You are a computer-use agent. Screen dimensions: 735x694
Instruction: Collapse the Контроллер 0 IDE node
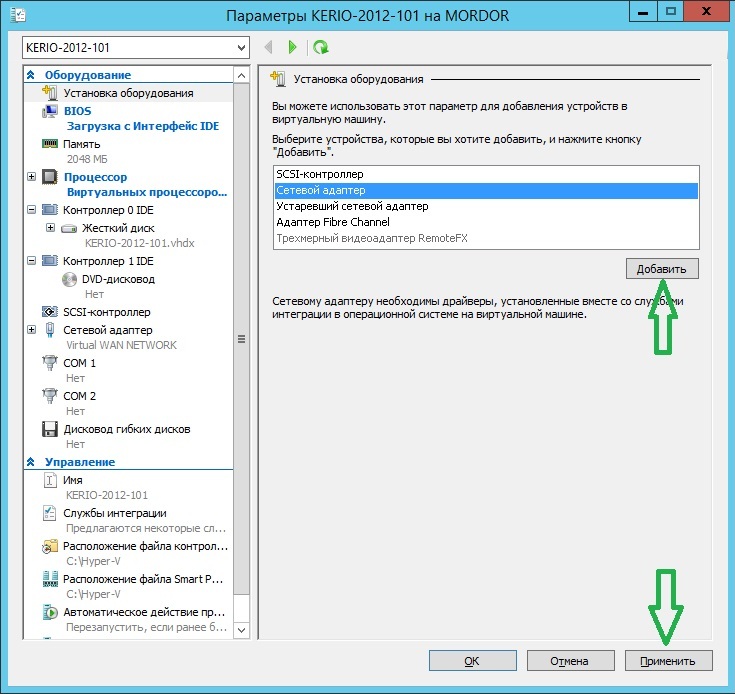pos(32,211)
